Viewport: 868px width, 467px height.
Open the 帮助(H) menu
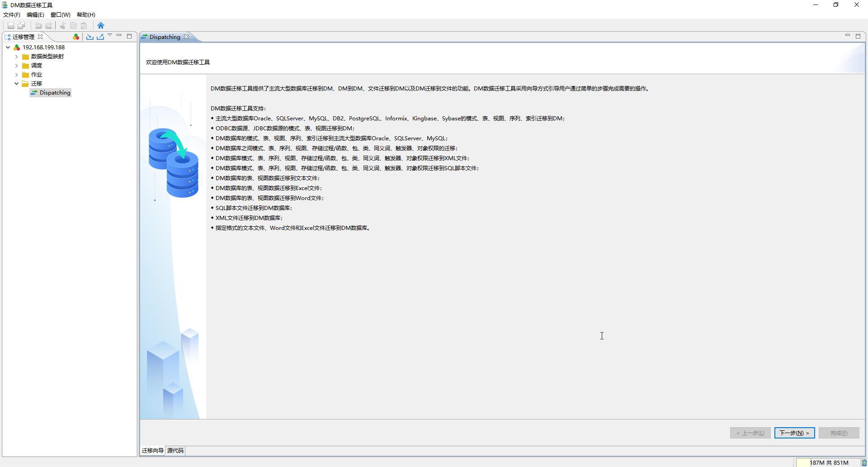pyautogui.click(x=86, y=15)
